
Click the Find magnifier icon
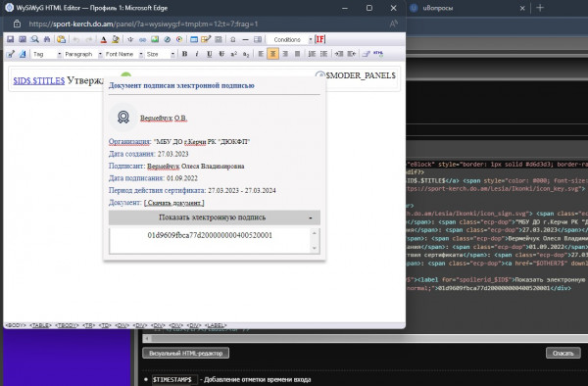[35, 39]
